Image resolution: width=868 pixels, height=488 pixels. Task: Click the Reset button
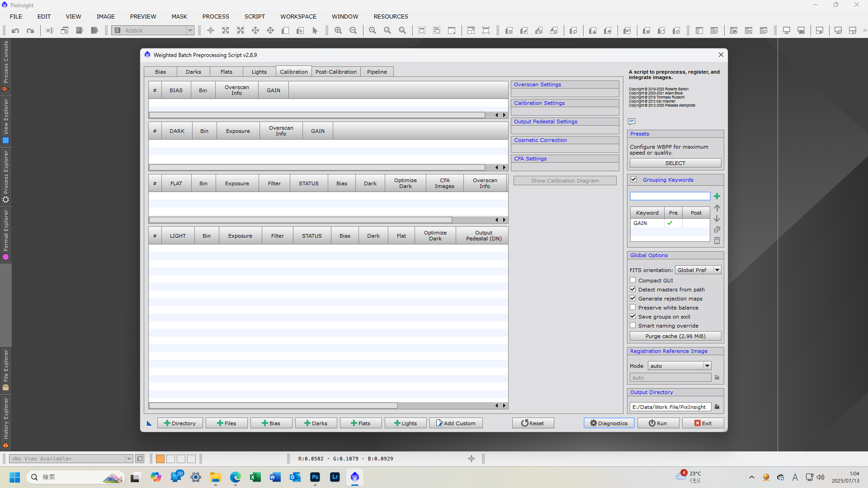click(533, 423)
